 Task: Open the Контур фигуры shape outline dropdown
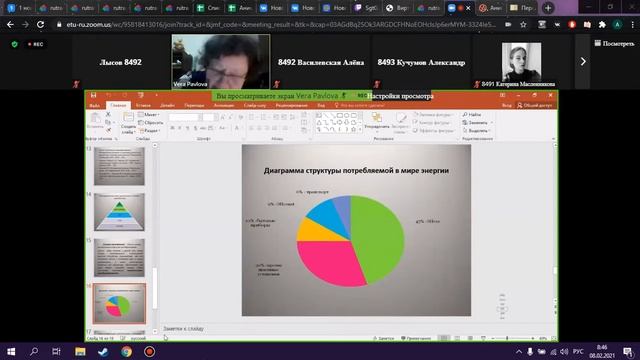(433, 123)
